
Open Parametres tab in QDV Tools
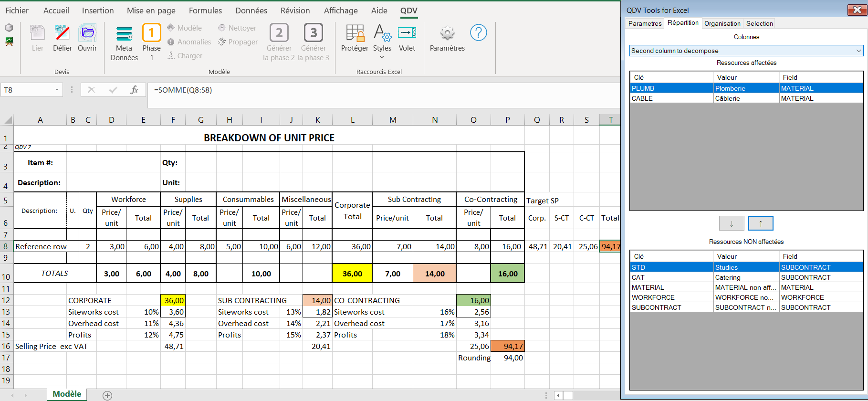pyautogui.click(x=645, y=23)
